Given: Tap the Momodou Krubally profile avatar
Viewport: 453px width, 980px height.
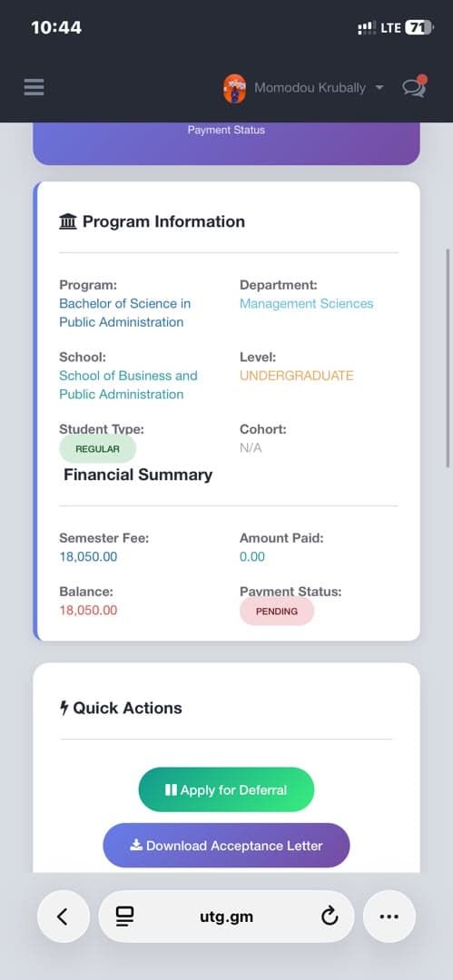Looking at the screenshot, I should [234, 88].
